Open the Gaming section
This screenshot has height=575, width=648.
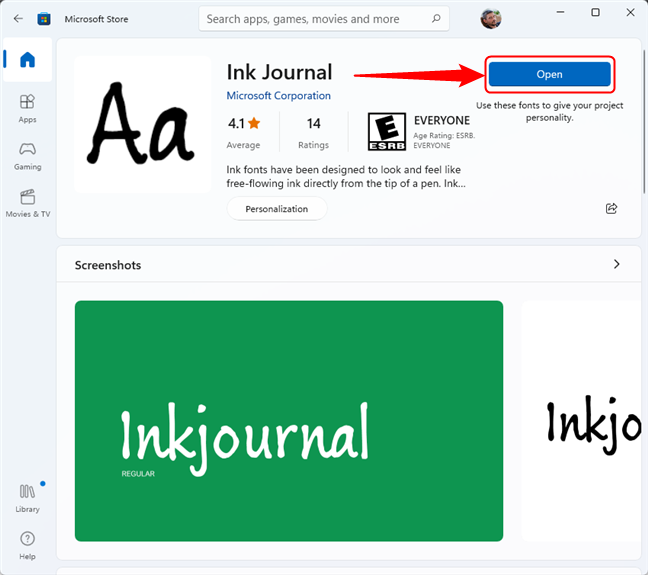coord(27,156)
